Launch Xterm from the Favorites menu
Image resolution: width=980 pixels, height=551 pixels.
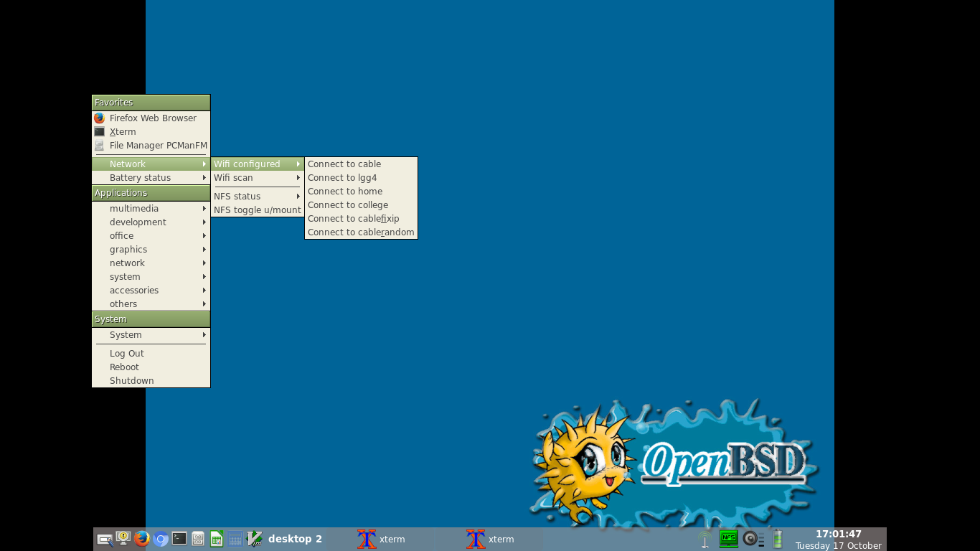[151, 132]
